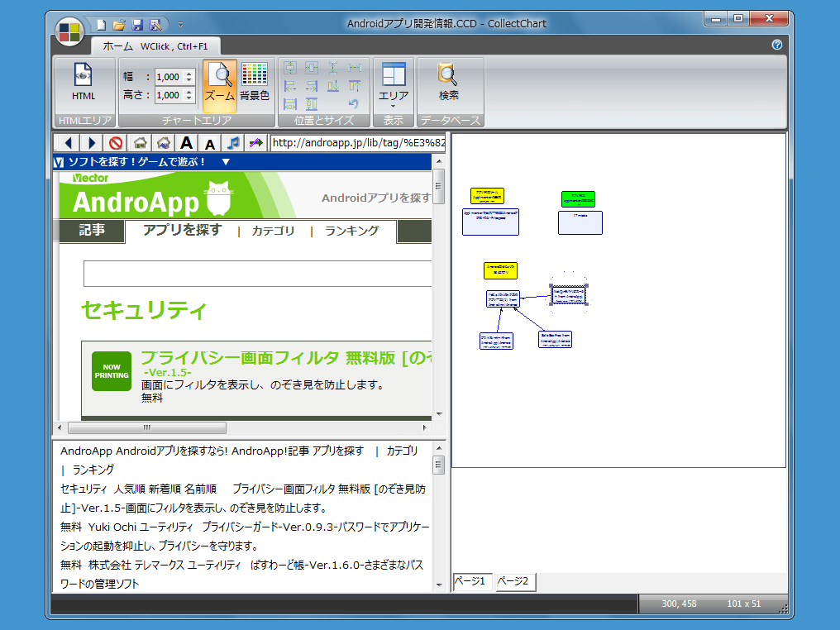Click the browser home icon
Viewport: 840px width, 630px height.
coord(140,143)
